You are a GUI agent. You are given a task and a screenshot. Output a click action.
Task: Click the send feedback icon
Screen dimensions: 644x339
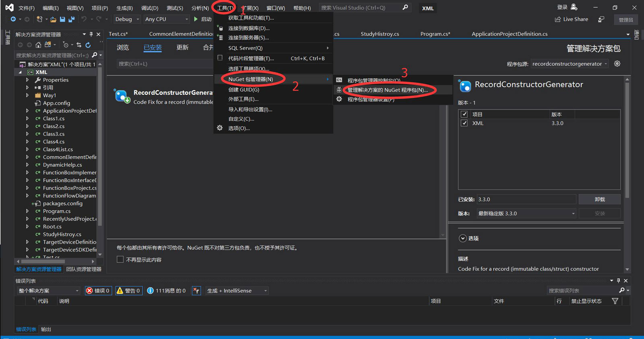click(601, 19)
